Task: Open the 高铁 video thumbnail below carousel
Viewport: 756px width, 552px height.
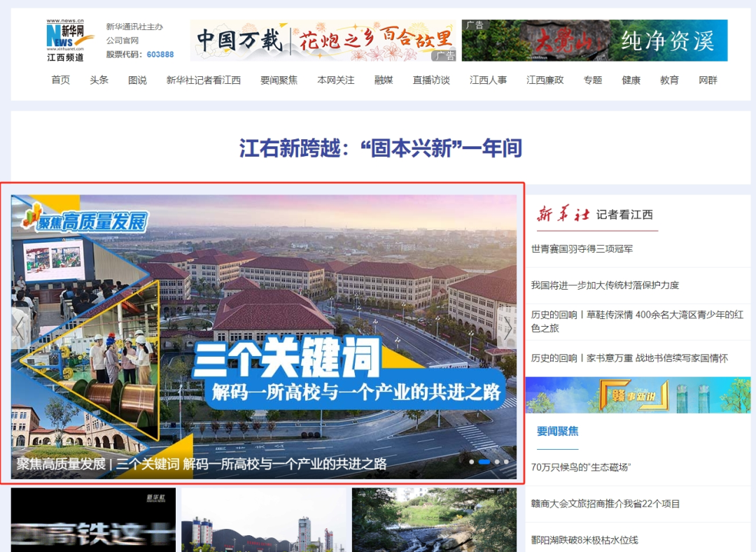Action: [x=93, y=521]
